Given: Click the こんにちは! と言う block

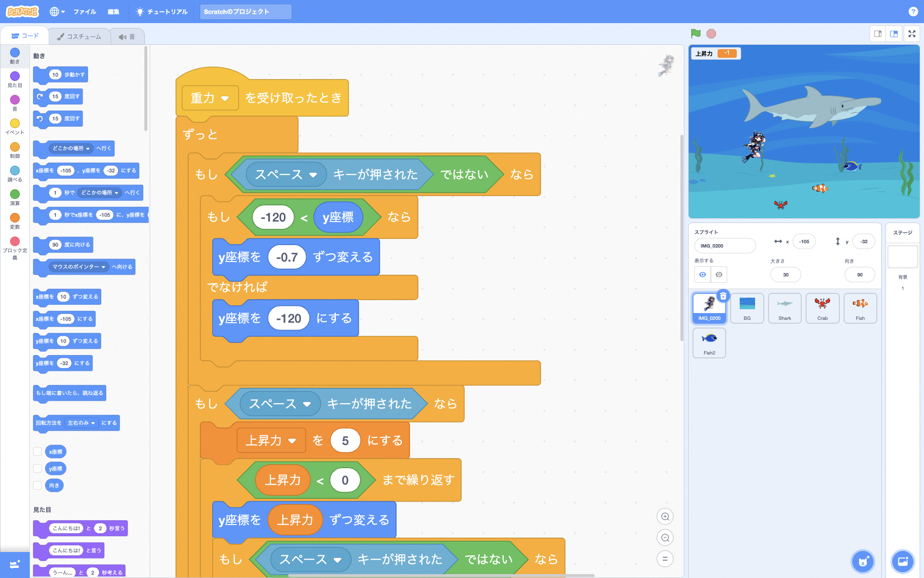Looking at the screenshot, I should [69, 550].
